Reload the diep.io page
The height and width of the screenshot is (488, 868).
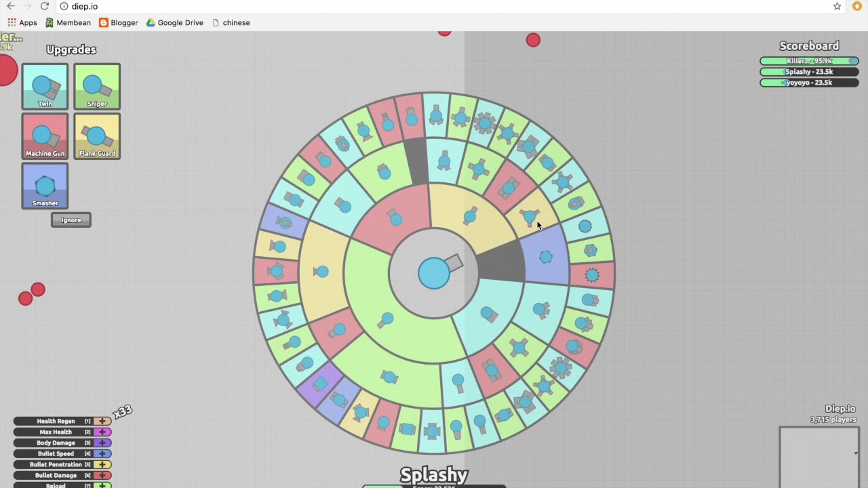point(45,6)
